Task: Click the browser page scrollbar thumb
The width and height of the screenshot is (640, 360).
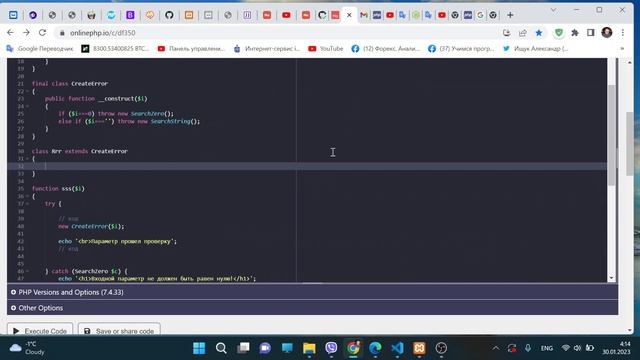Action: (x=630, y=143)
